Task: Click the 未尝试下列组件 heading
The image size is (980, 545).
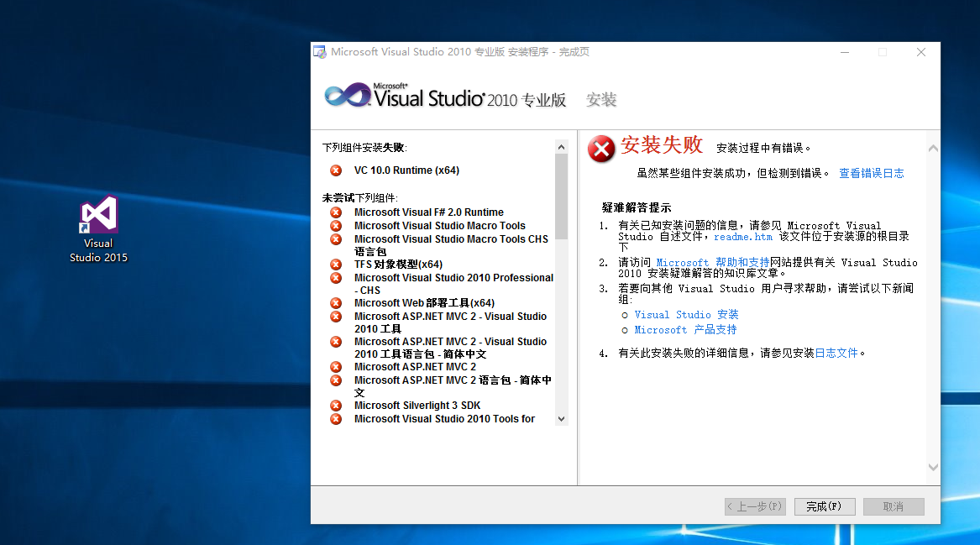Action: coord(360,197)
